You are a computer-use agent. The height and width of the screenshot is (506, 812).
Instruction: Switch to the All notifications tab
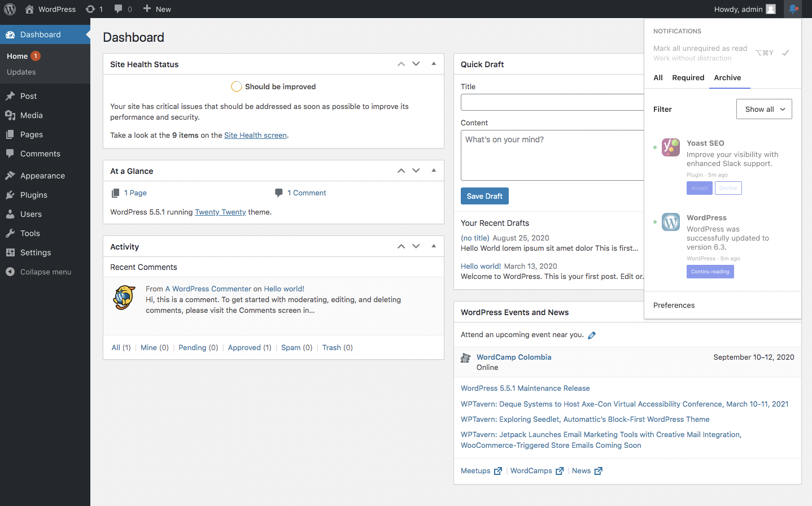[658, 78]
